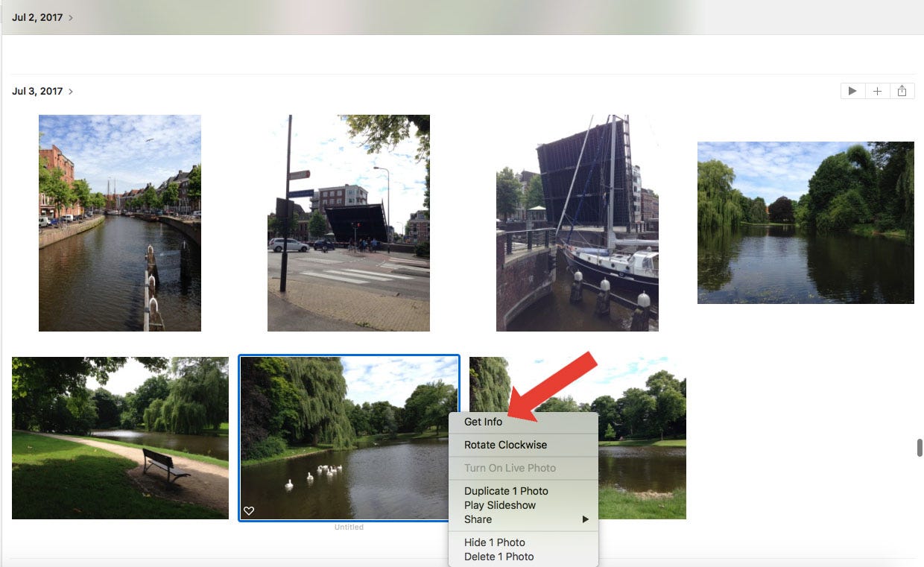
Task: Select the canal street photo thumbnail
Action: coord(120,223)
